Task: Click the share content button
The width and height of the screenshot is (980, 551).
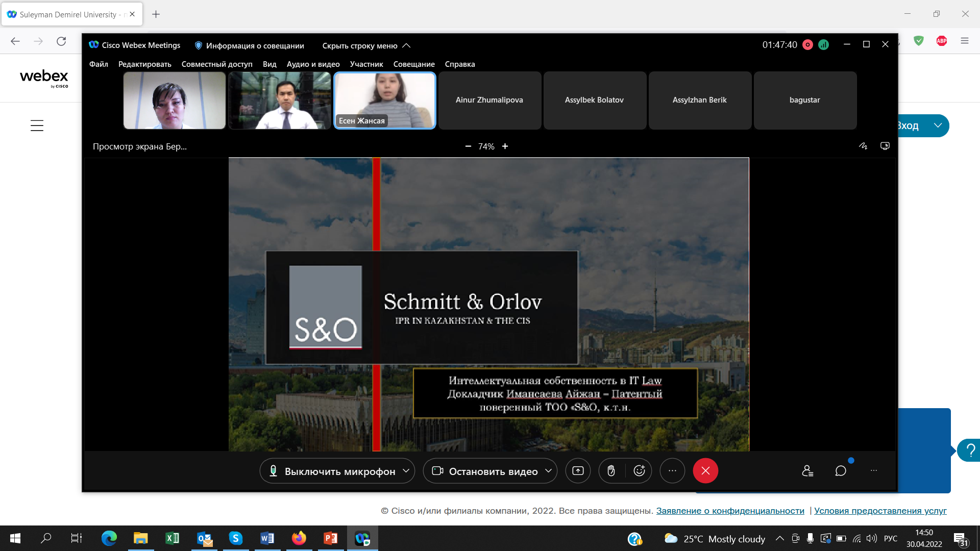Action: (x=578, y=471)
